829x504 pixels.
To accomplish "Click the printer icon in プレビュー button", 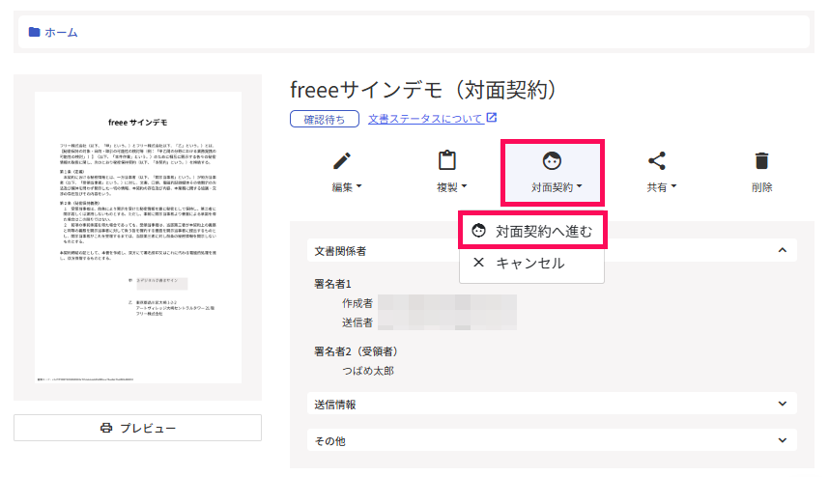I will (x=106, y=428).
